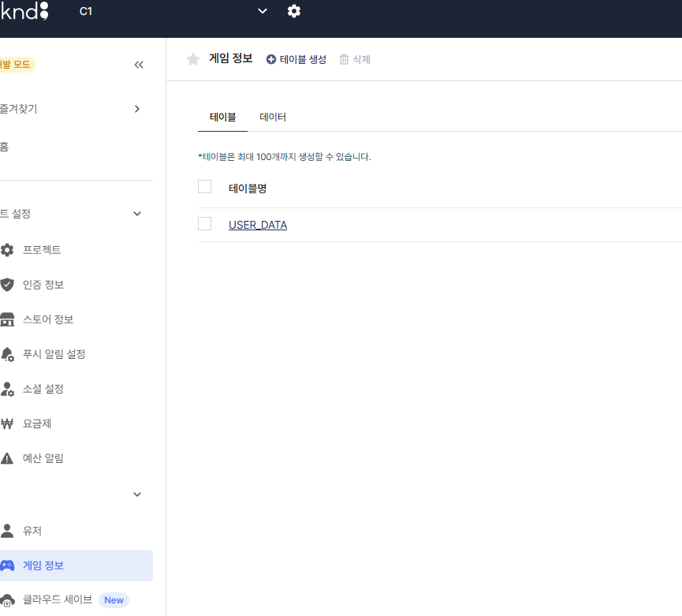Check the 테이블명 header checkbox
The width and height of the screenshot is (682, 616).
(x=204, y=187)
